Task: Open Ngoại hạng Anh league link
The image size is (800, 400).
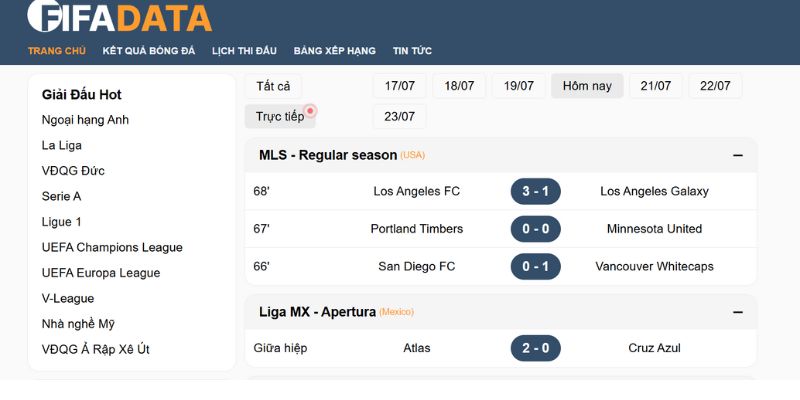Action: [85, 120]
